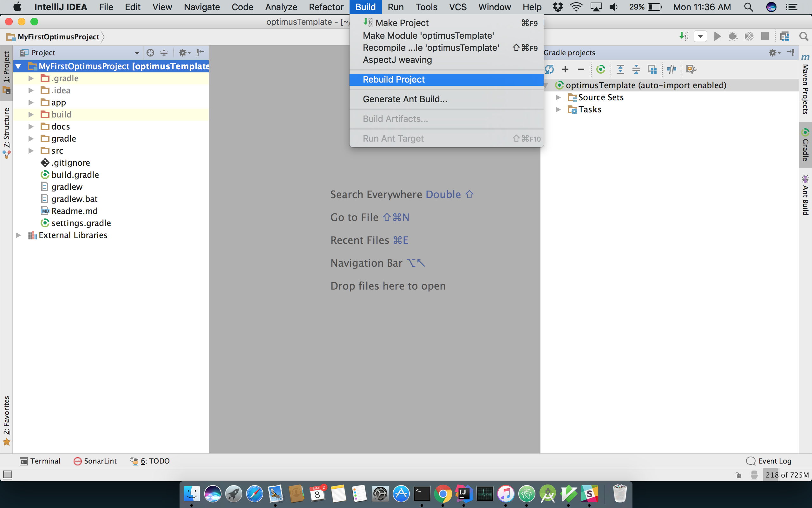This screenshot has width=812, height=508.
Task: Hide the Project tool window
Action: coord(200,52)
